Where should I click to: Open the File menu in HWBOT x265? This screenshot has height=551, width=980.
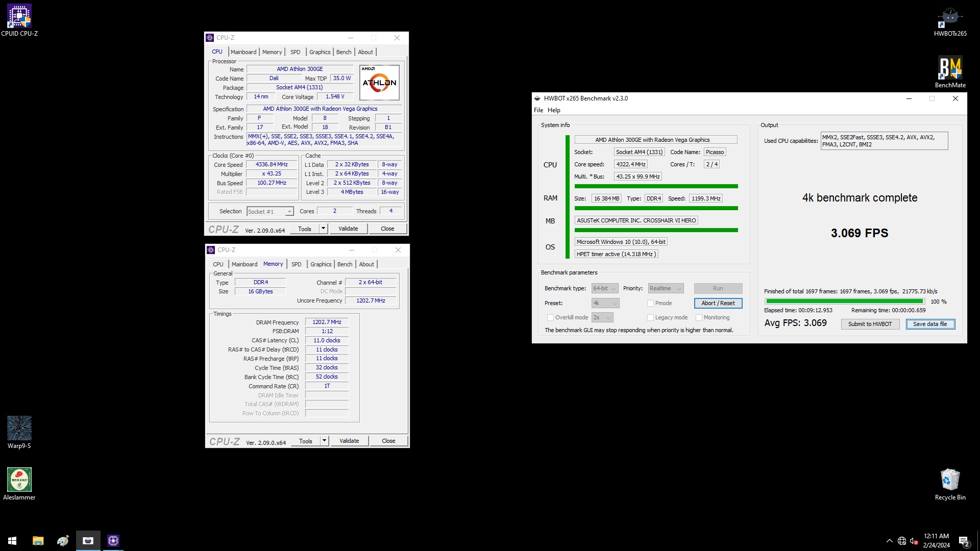click(538, 110)
